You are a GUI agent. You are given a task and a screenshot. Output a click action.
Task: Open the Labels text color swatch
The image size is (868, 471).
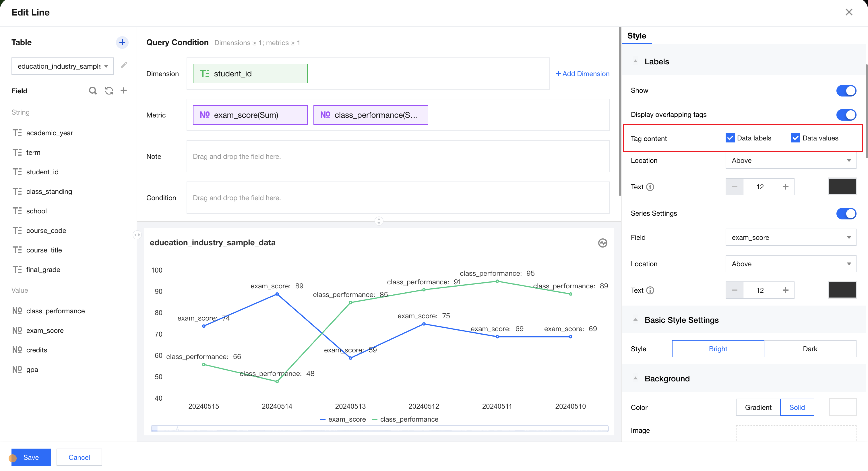[842, 187]
